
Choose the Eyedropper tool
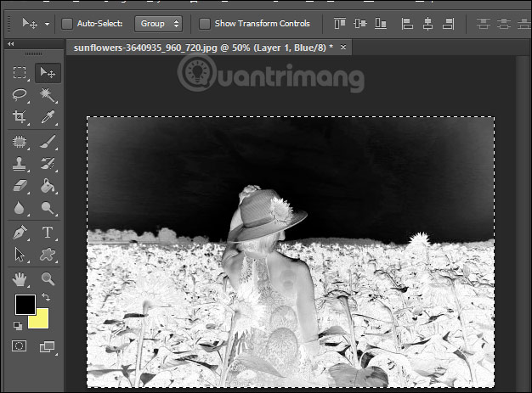(48, 117)
